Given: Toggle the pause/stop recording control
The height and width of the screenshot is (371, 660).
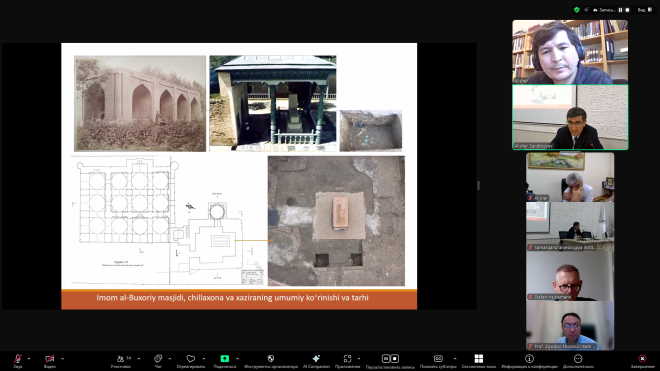Looking at the screenshot, I should pos(390,359).
